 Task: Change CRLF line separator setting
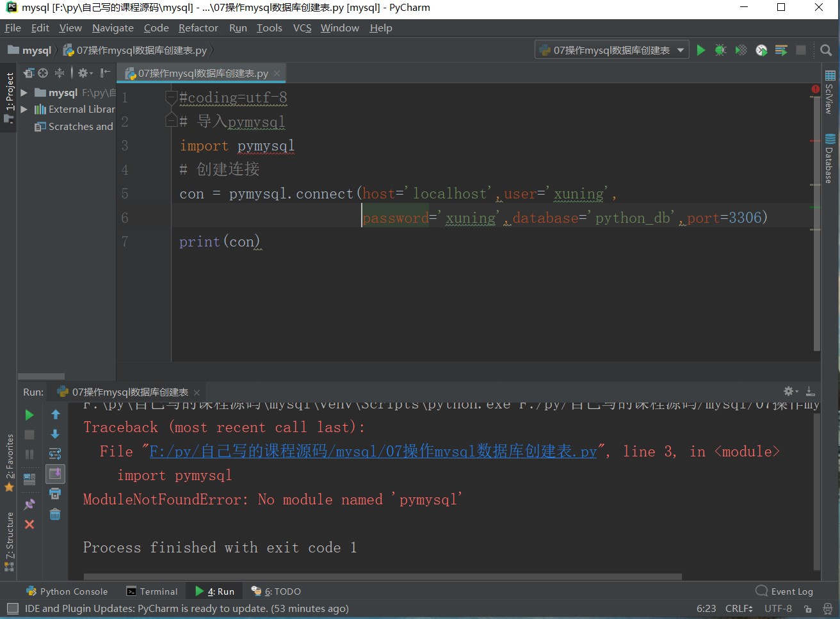(x=739, y=609)
